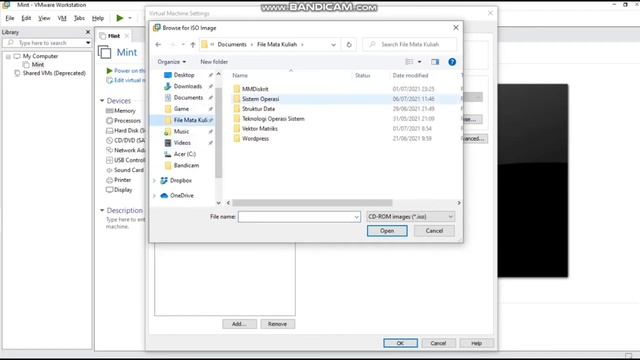Select the Memory device
The height and width of the screenshot is (360, 640).
pos(121,111)
